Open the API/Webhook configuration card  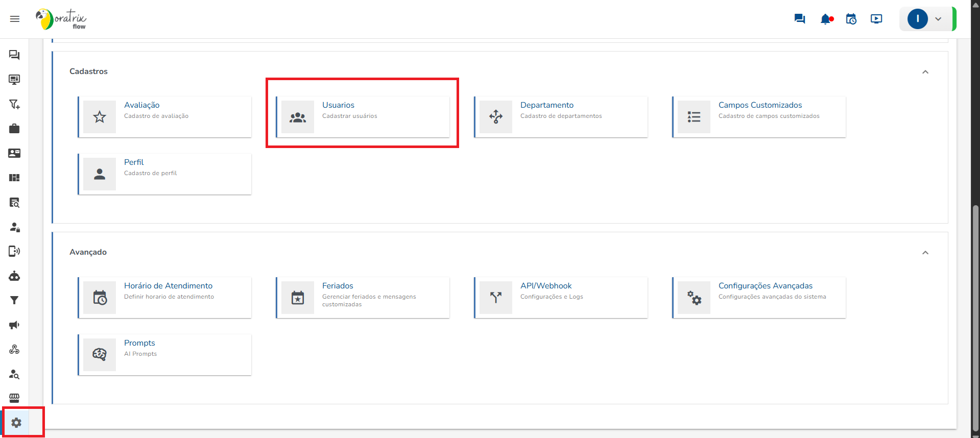[x=561, y=298]
